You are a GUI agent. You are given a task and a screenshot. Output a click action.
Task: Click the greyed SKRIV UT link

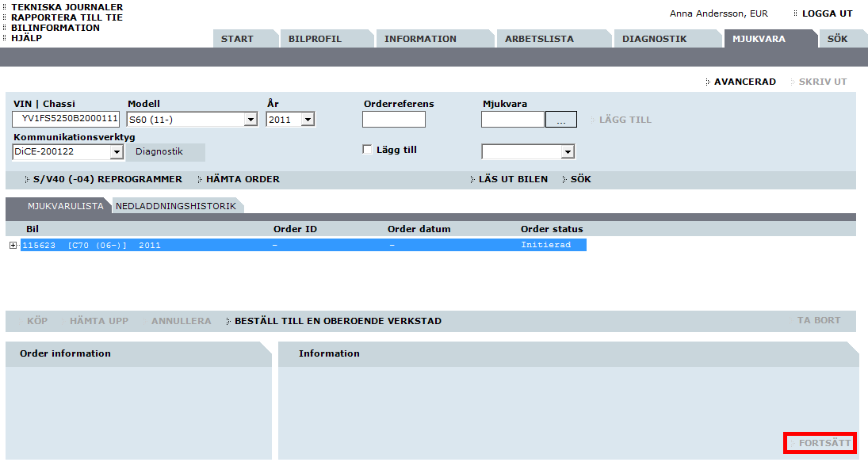823,82
